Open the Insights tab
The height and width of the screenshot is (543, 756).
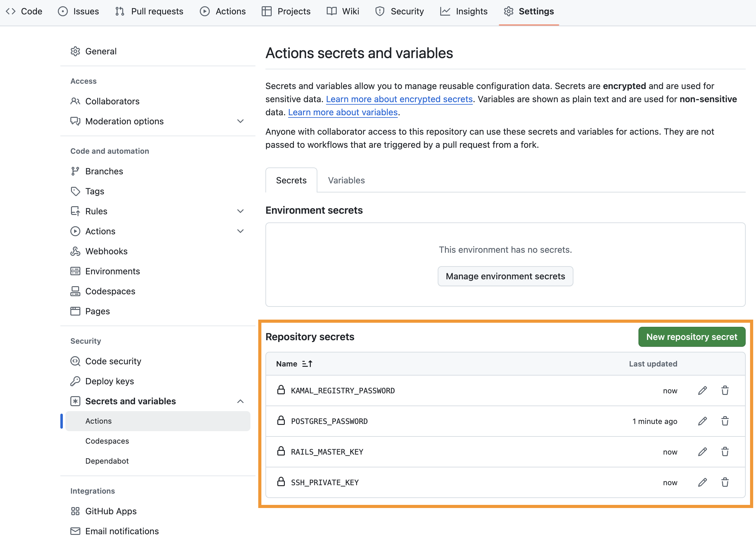(464, 11)
